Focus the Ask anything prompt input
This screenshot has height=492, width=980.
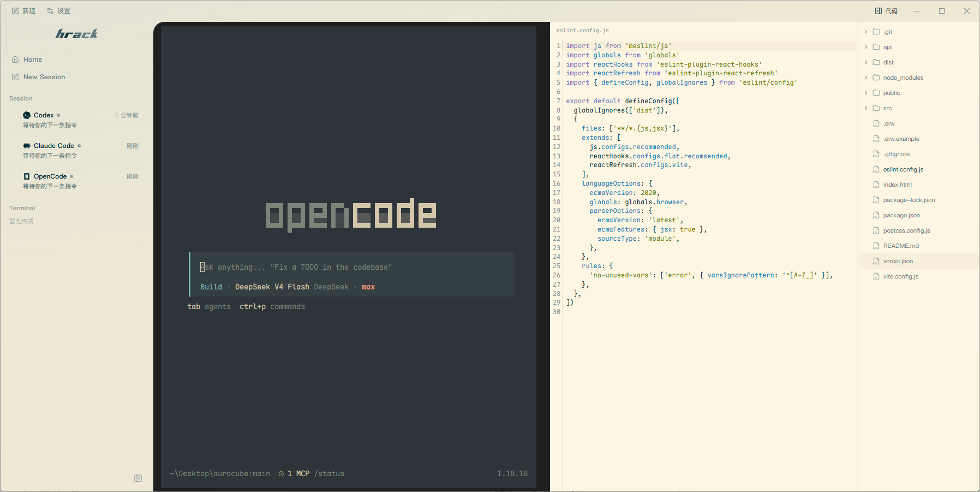352,267
